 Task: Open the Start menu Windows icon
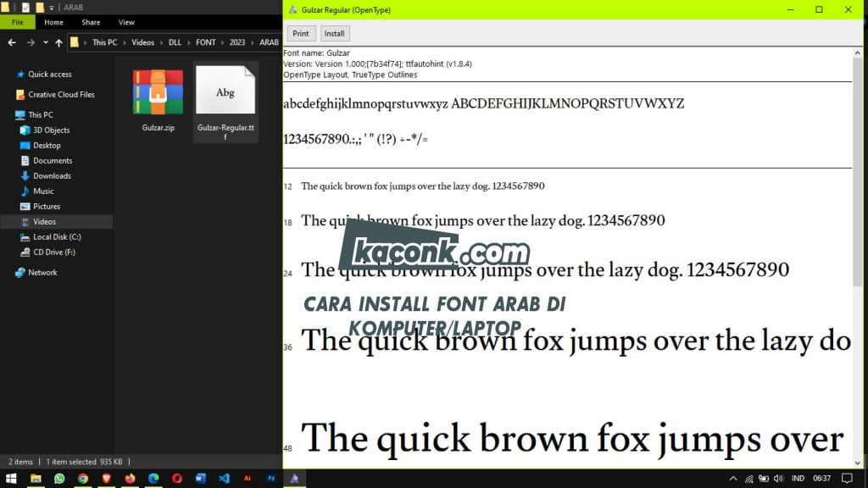tap(11, 478)
